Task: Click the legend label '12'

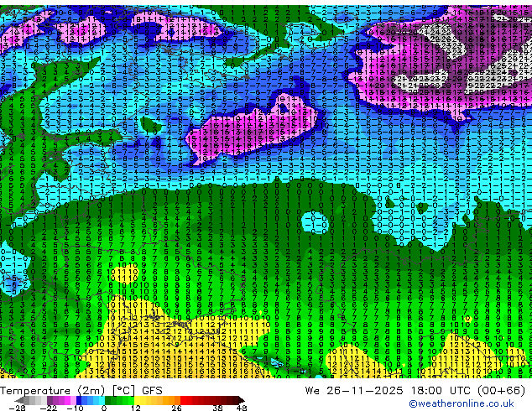Action: (136, 408)
